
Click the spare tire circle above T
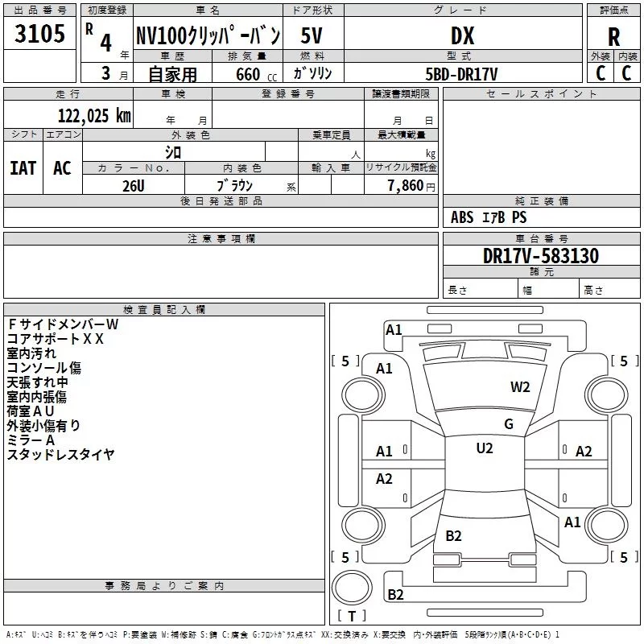click(352, 588)
